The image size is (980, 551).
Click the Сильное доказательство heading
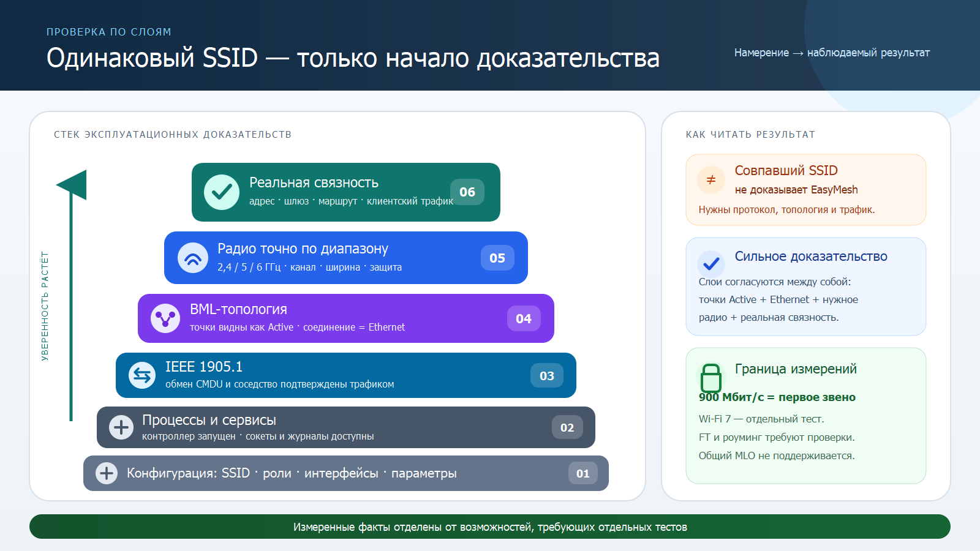pos(811,257)
